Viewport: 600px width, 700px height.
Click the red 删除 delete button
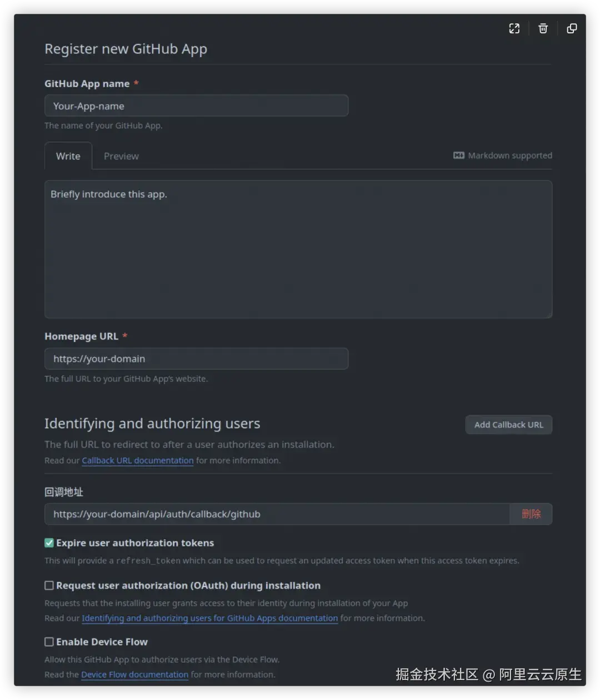point(531,514)
